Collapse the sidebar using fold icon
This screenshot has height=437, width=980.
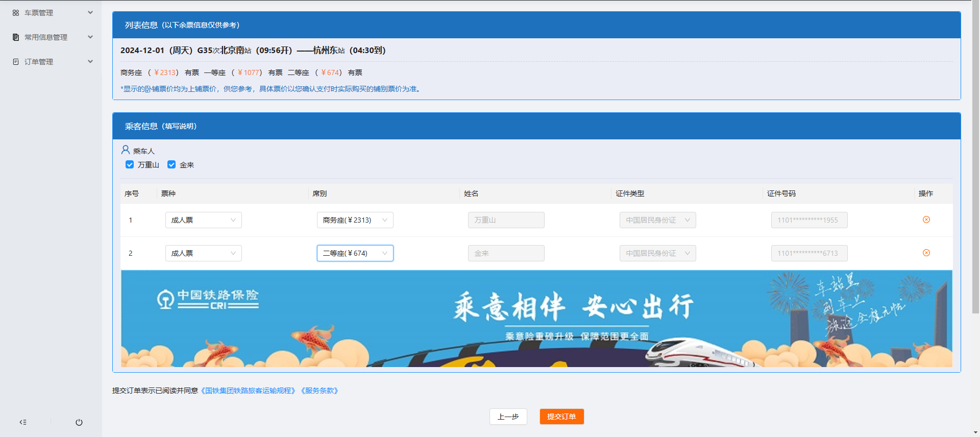(23, 422)
